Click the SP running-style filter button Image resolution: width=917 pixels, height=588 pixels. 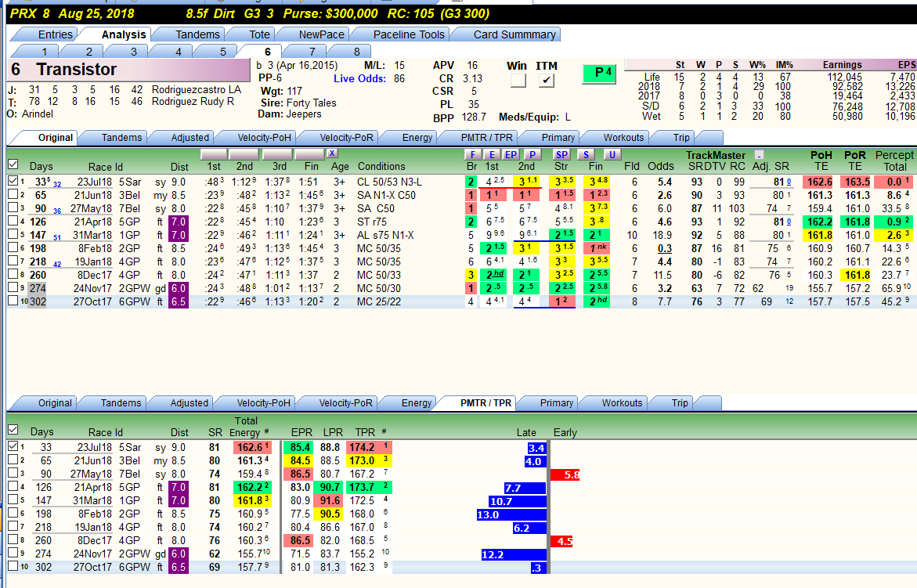tap(561, 154)
